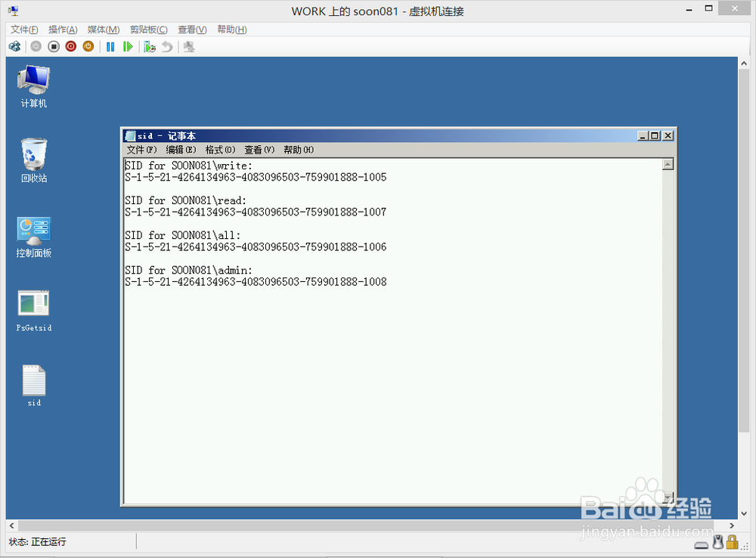
Task: Click the keyboard status icon
Action: (702, 544)
